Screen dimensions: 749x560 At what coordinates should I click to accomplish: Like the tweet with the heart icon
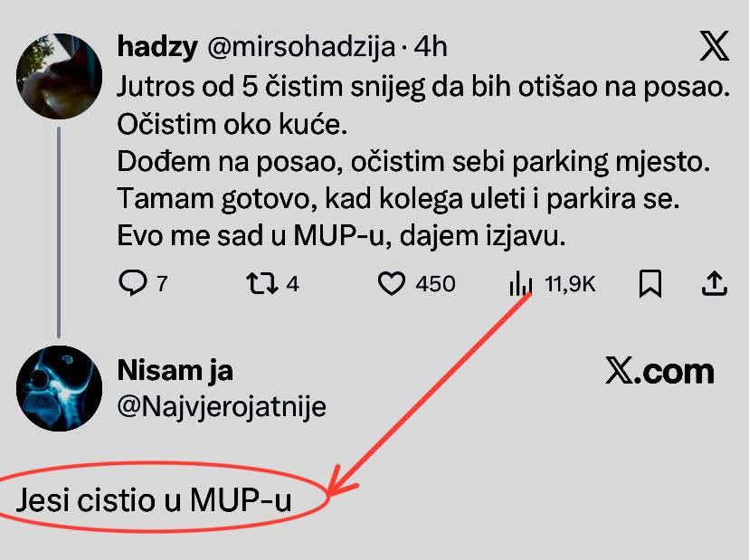pyautogui.click(x=391, y=284)
